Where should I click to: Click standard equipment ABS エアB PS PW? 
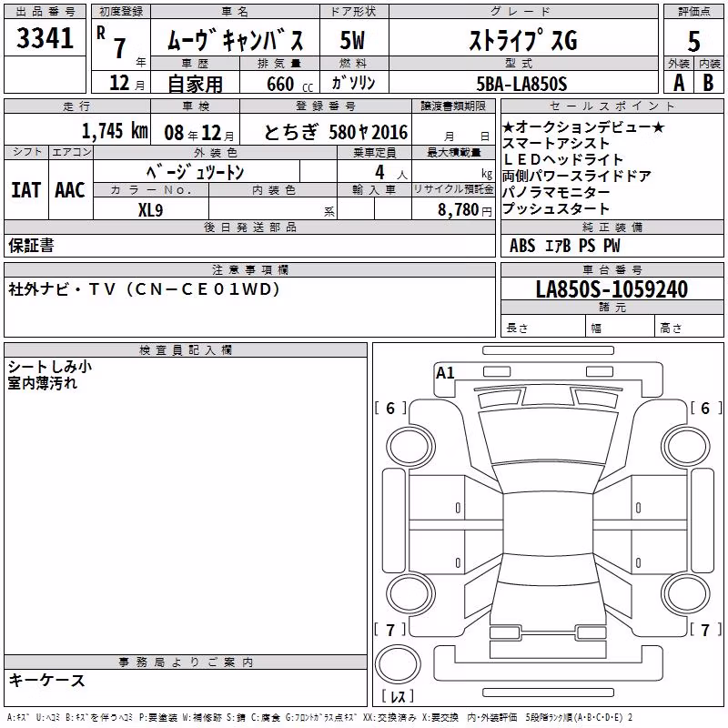click(564, 246)
